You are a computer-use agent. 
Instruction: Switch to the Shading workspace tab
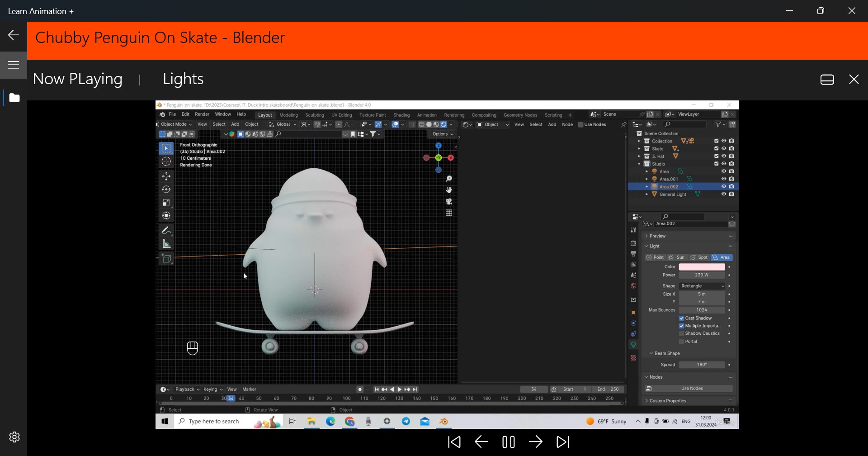[x=401, y=115]
